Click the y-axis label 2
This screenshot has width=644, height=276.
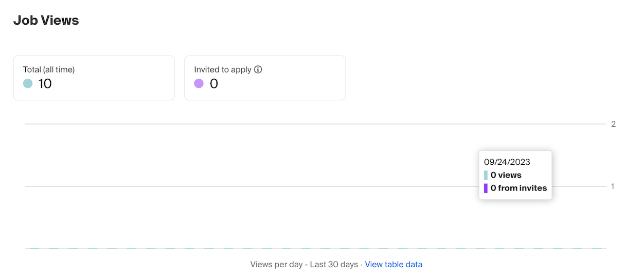pos(613,124)
